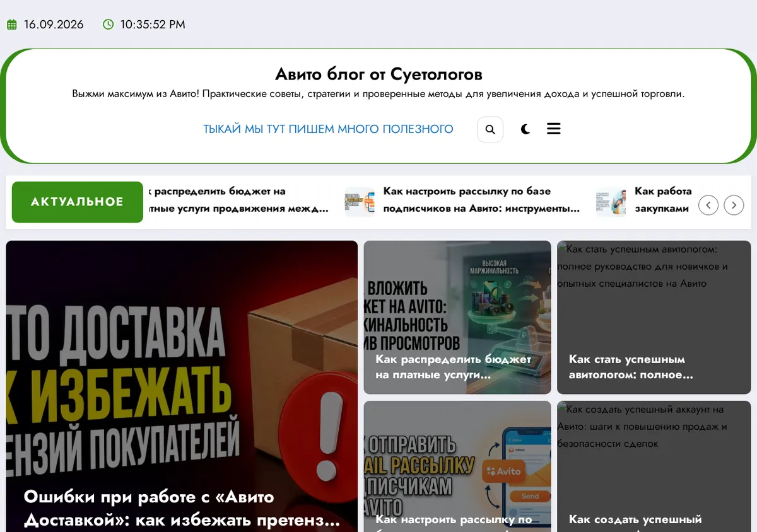Viewport: 757px width, 532px height.
Task: Open featured Авито Доставкой errors article
Action: pyautogui.click(x=182, y=386)
